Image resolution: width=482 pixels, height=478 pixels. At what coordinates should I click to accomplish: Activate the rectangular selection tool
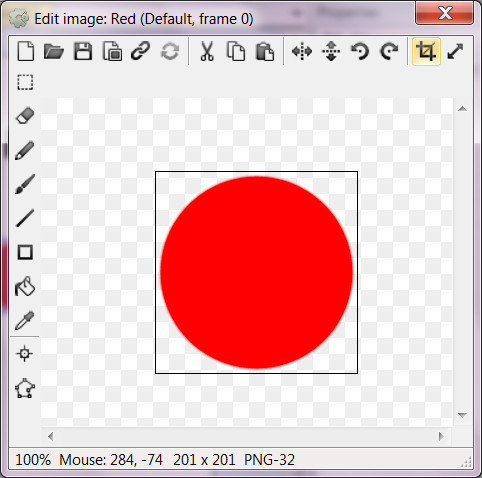point(25,82)
